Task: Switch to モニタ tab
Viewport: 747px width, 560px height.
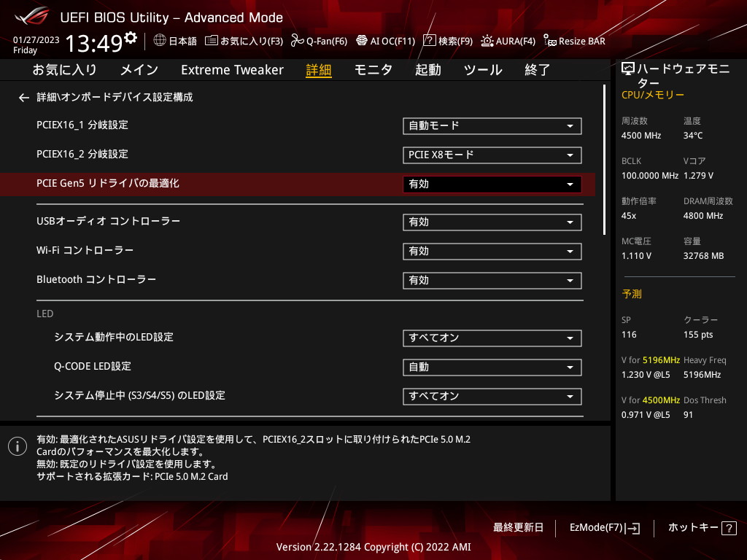Action: [373, 70]
